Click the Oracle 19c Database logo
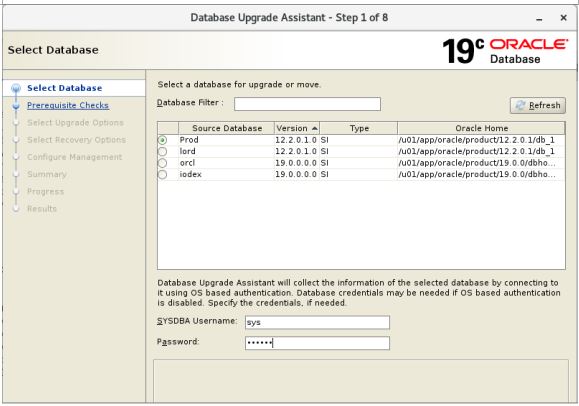This screenshot has height=406, width=579. [x=505, y=51]
